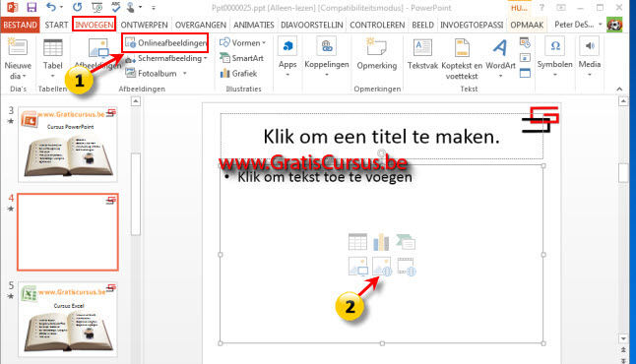Screen dimensions: 636x364
Task: Click the insert video placeholder icon in slide
Action: (407, 267)
